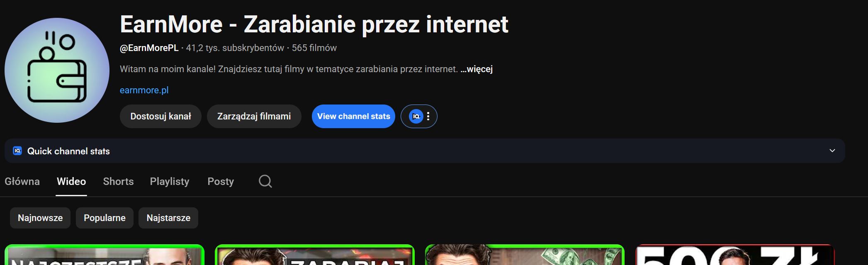This screenshot has width=868, height=265.
Task: Open the earnmore.pl link
Action: point(144,90)
